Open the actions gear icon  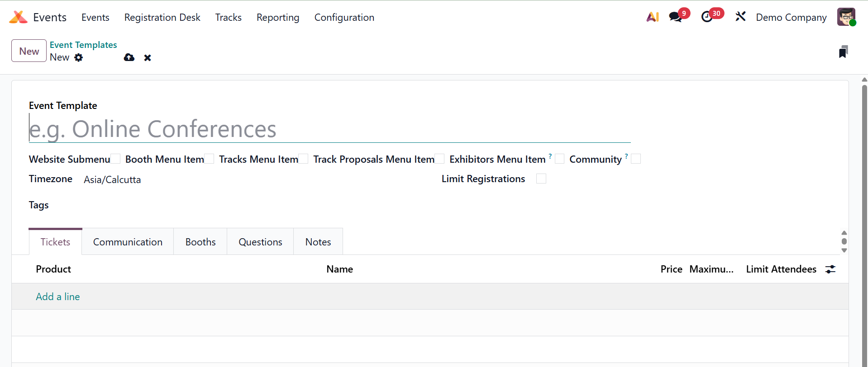coord(79,57)
